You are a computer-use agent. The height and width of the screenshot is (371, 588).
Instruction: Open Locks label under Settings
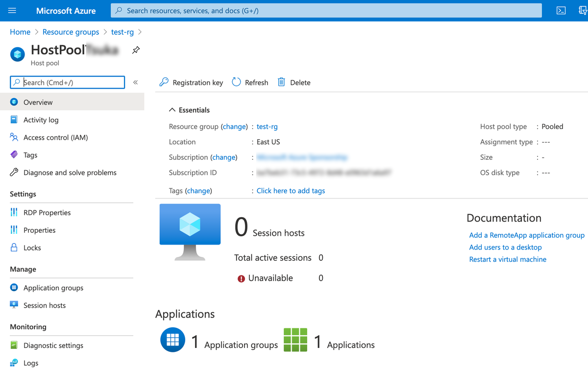tap(32, 247)
